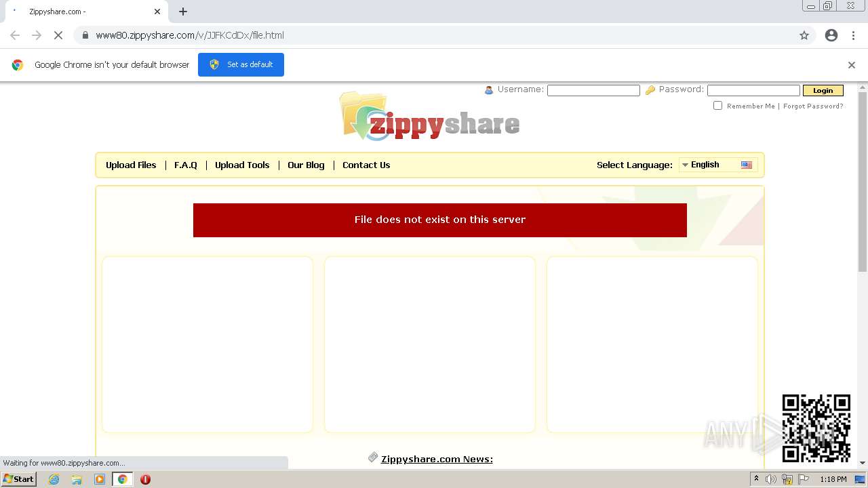Click the news tag icon
The height and width of the screenshot is (488, 868).
point(373,457)
